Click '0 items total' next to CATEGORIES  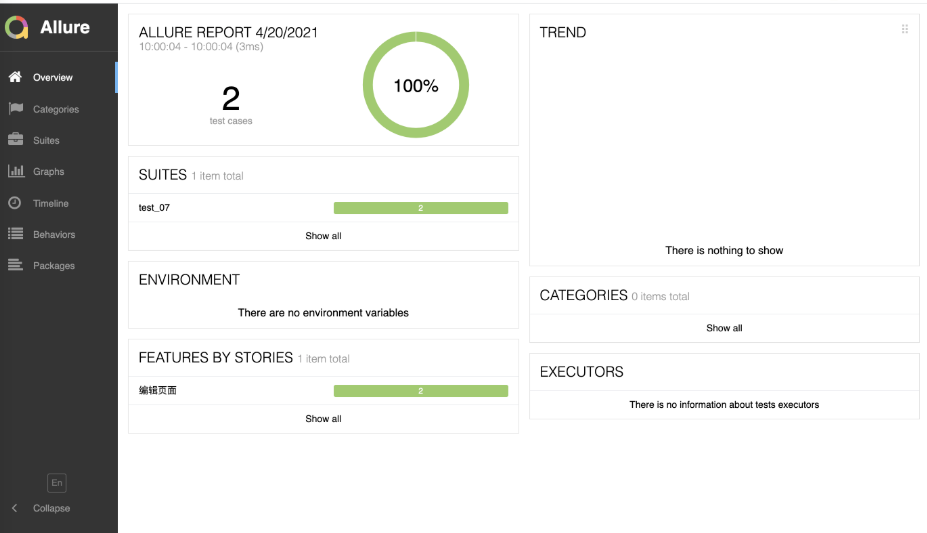[660, 297]
